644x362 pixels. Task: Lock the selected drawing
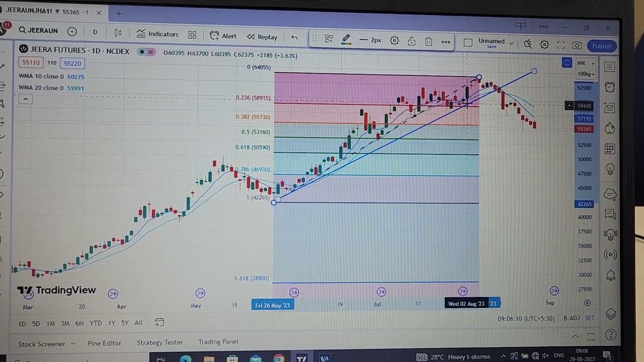point(412,41)
